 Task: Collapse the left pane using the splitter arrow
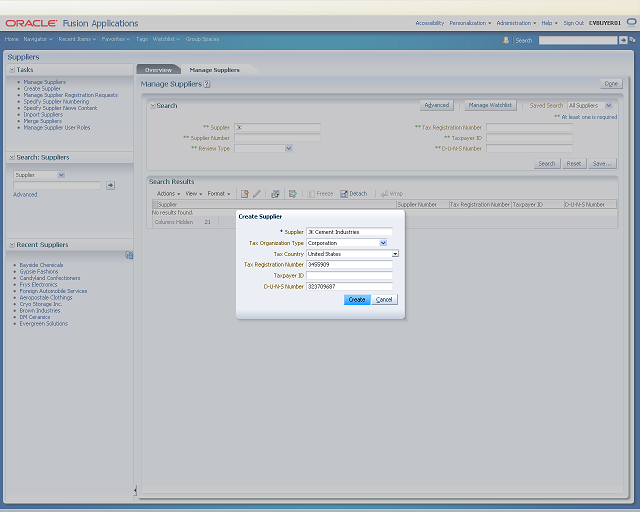point(135,490)
